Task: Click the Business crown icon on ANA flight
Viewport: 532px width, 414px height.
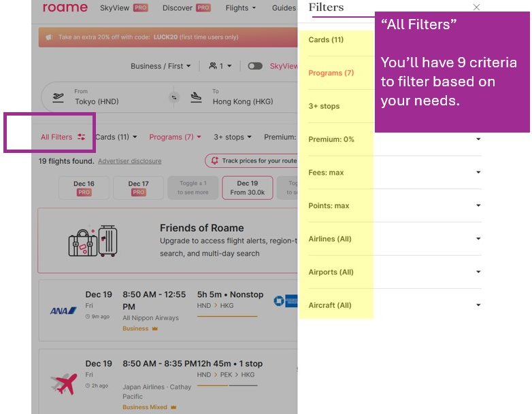Action: 155,328
